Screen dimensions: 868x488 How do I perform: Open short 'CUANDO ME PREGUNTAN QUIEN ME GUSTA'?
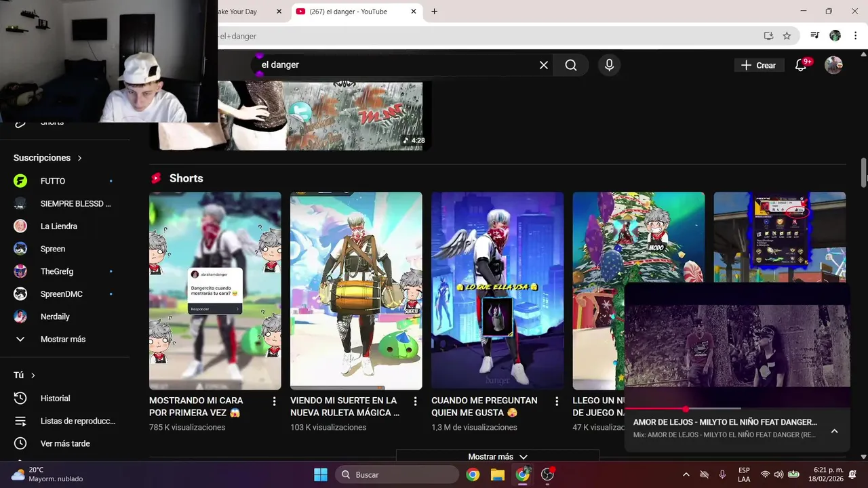pyautogui.click(x=497, y=291)
